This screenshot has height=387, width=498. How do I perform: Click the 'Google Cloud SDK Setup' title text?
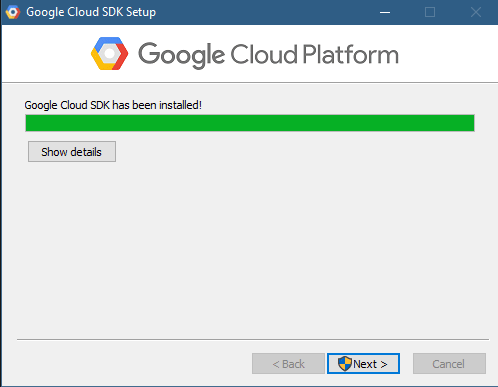click(91, 12)
